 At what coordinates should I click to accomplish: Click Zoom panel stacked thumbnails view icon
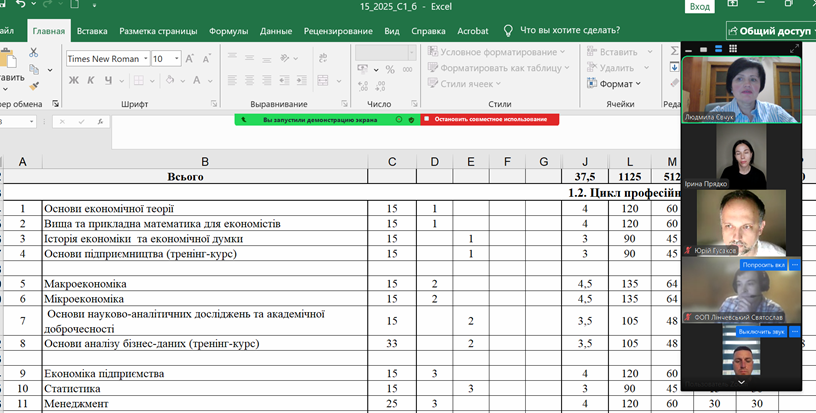718,49
